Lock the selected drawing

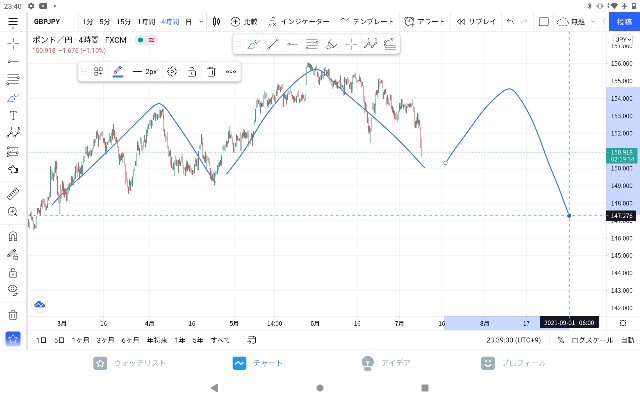pos(191,72)
